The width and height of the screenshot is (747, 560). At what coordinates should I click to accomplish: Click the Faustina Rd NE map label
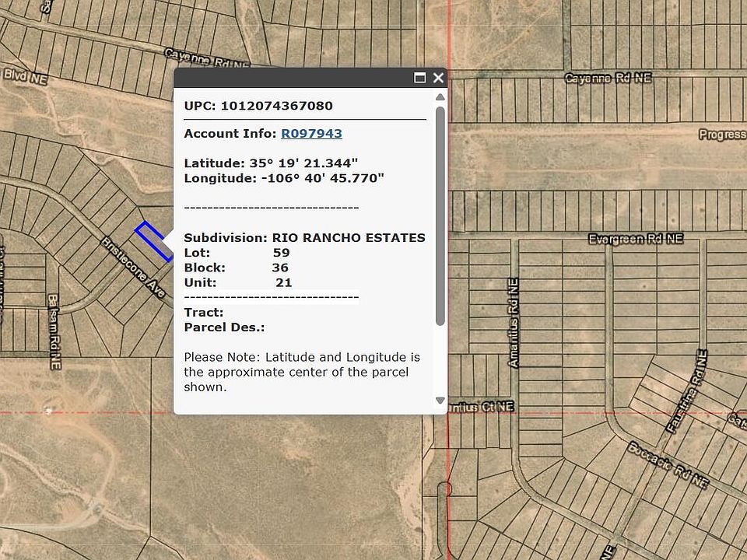coord(686,391)
